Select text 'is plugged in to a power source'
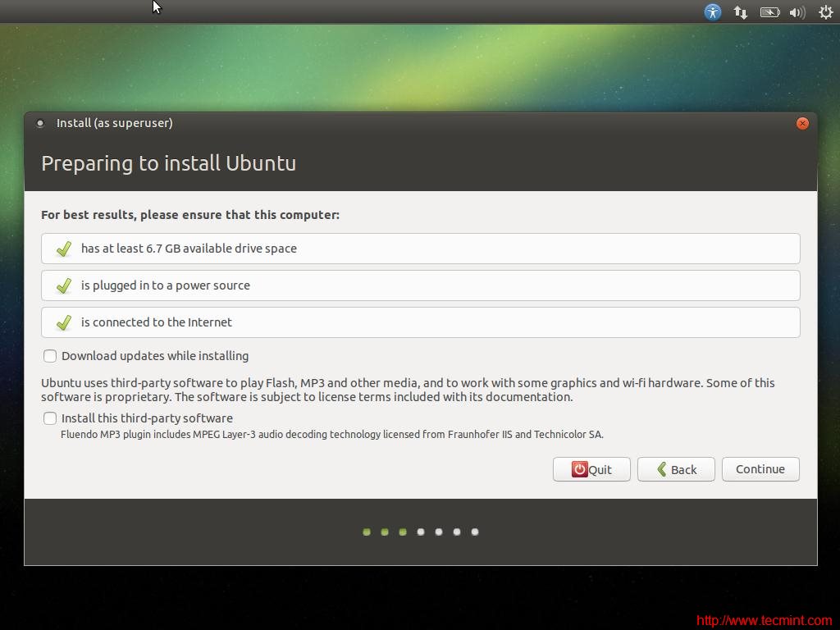This screenshot has width=840, height=630. click(x=166, y=285)
